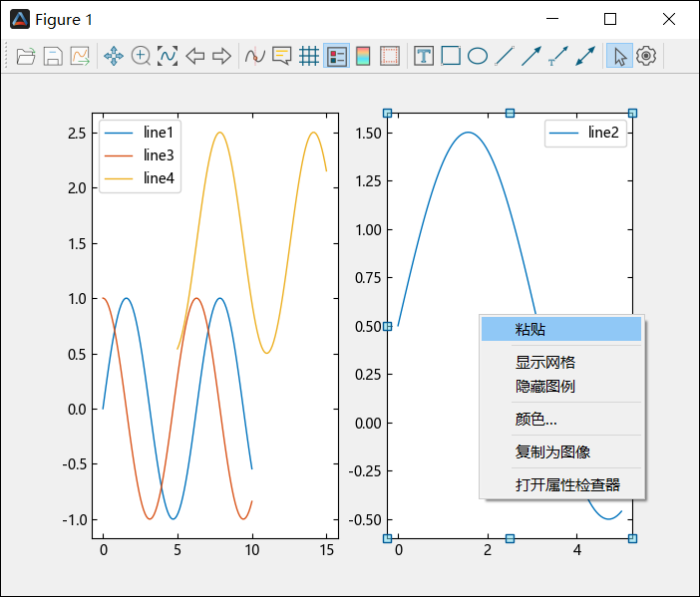
Task: Select the ellipse drawing tool
Action: 478,57
